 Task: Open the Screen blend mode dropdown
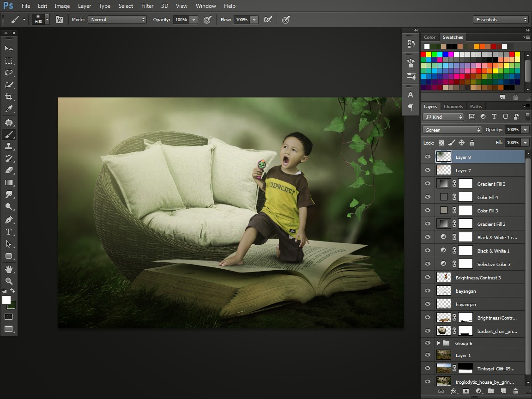click(x=452, y=130)
